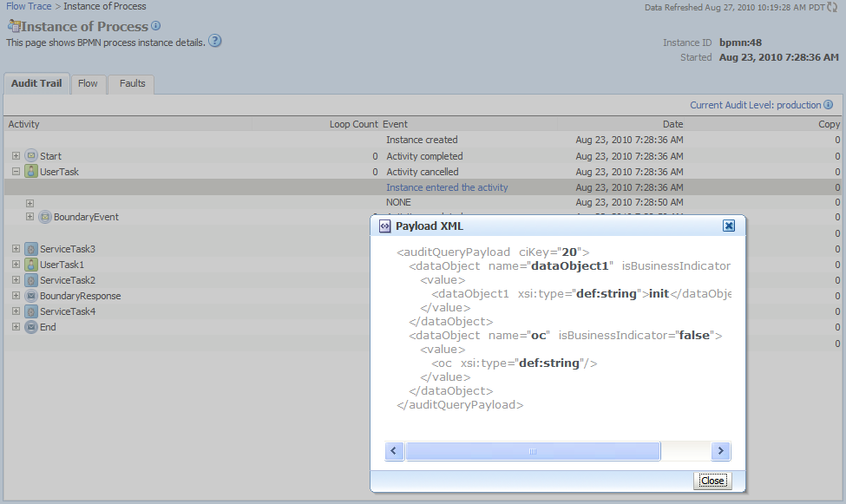Click the right scroll arrow in Payload XML dialog

click(x=721, y=451)
